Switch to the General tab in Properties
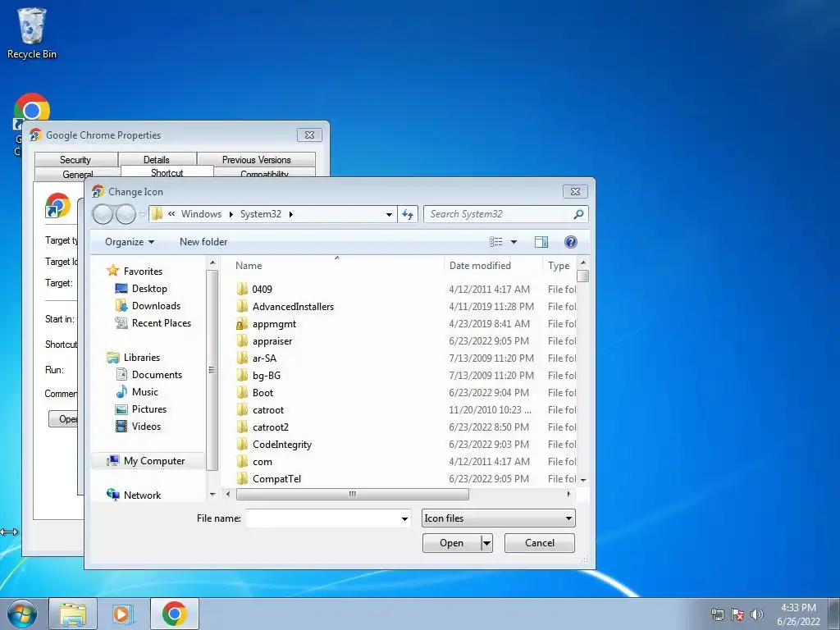The width and height of the screenshot is (840, 630). (78, 173)
